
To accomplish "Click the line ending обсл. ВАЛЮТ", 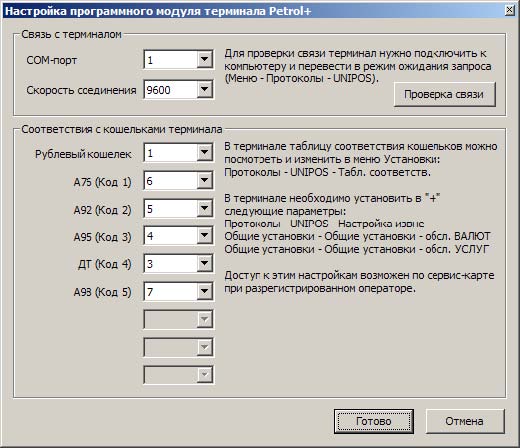I will coord(357,236).
